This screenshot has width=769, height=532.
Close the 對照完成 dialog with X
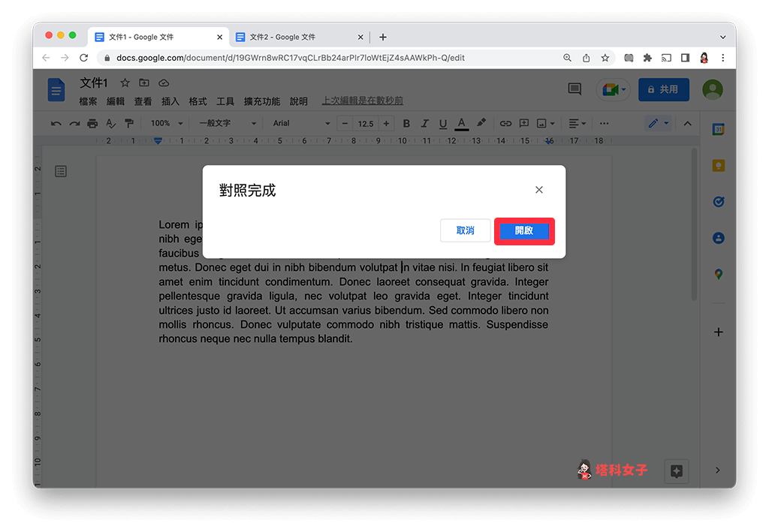(x=538, y=190)
